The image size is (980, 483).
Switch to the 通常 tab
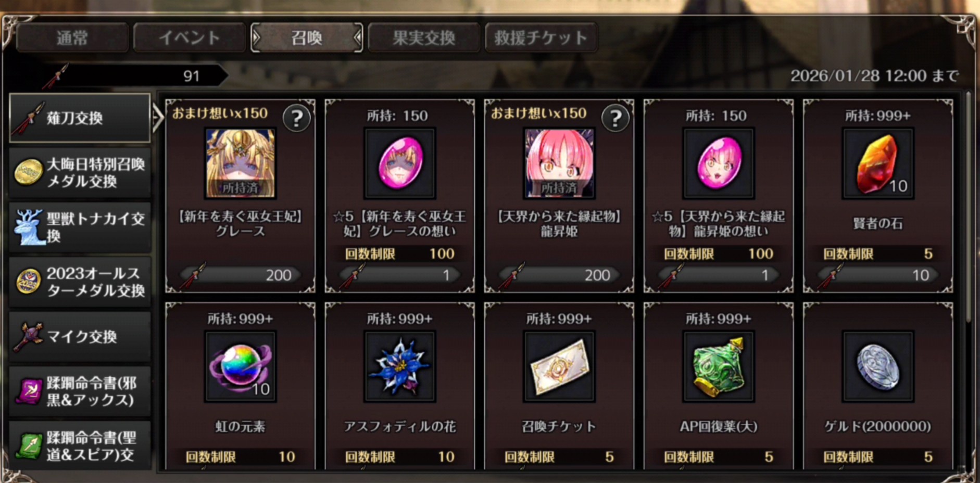click(72, 37)
